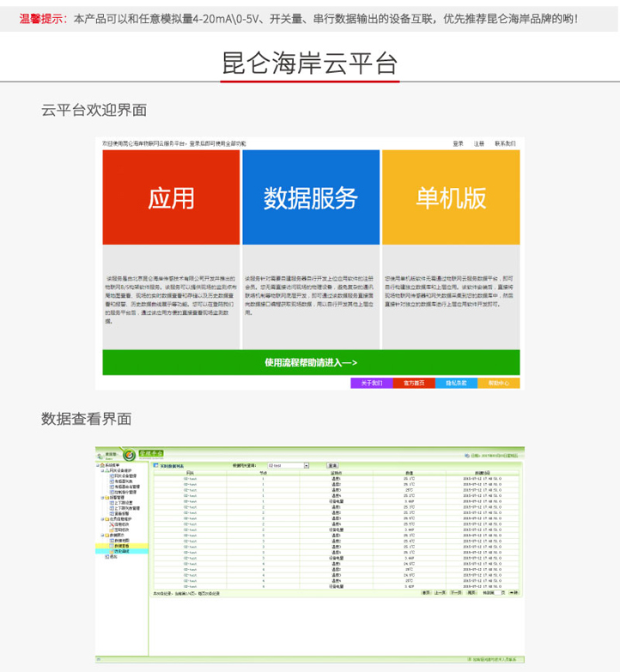The width and height of the screenshot is (620, 672).
Task: Click green 使用流程帮助请进入 bar
Action: point(311,362)
